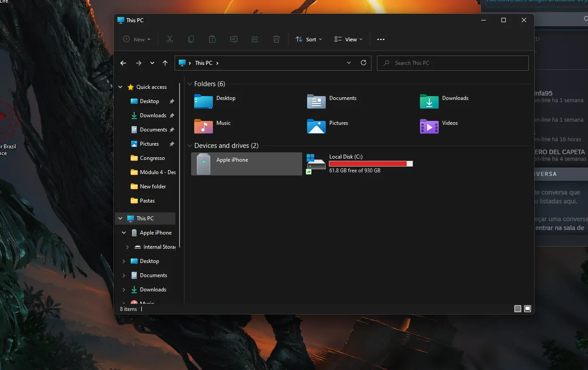Expand the address bar history dropdown
Viewport: 588px width, 370px height.
pos(349,63)
